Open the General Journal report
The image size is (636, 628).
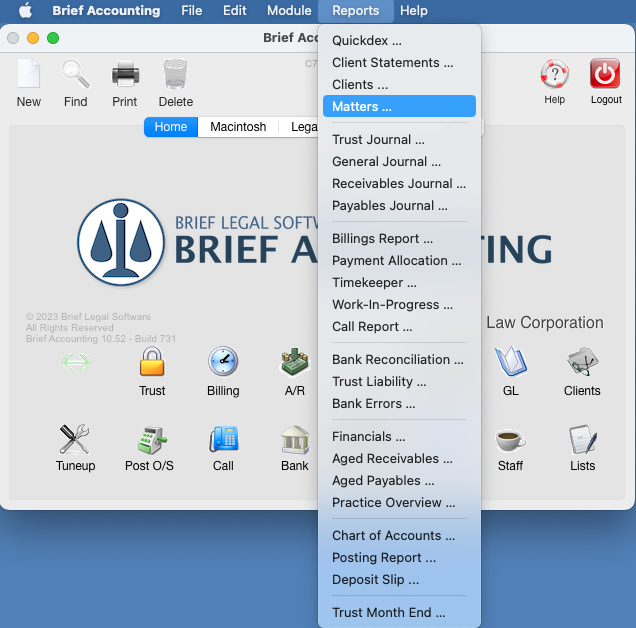point(400,161)
